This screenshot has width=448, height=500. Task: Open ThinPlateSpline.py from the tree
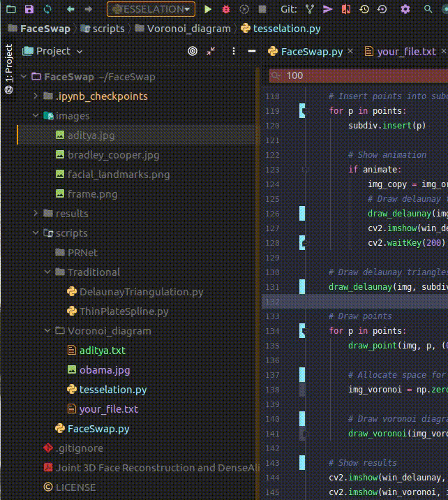point(124,311)
